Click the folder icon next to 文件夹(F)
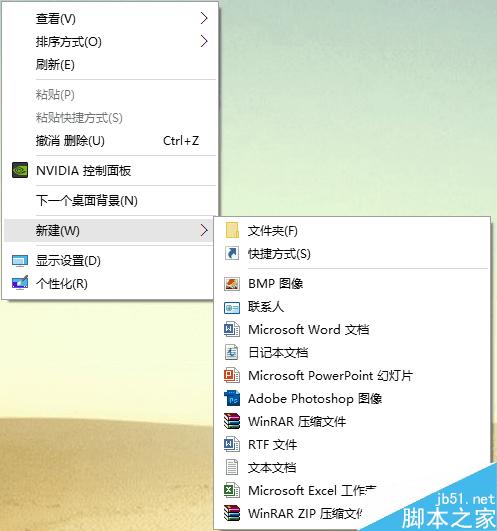 (x=232, y=230)
